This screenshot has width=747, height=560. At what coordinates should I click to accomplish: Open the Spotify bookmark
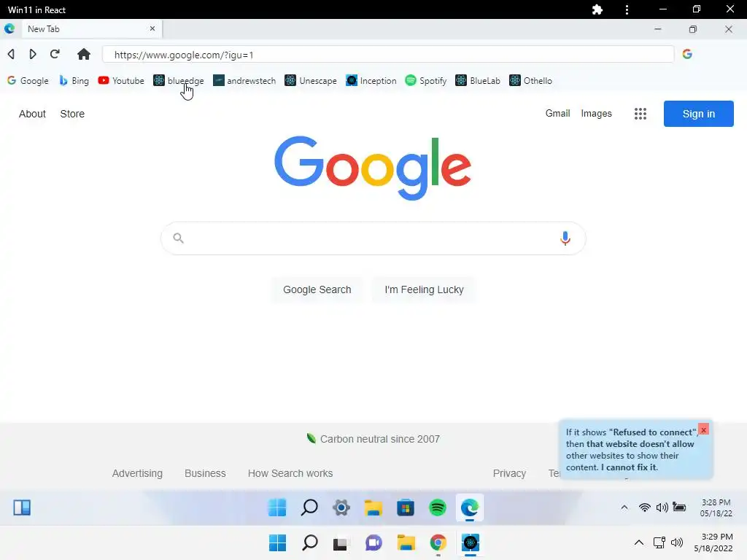[x=426, y=80]
